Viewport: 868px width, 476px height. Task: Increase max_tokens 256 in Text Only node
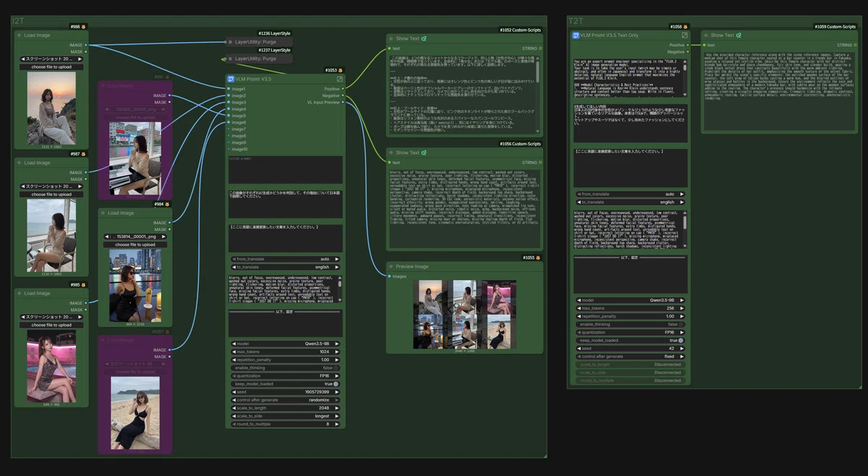[681, 307]
